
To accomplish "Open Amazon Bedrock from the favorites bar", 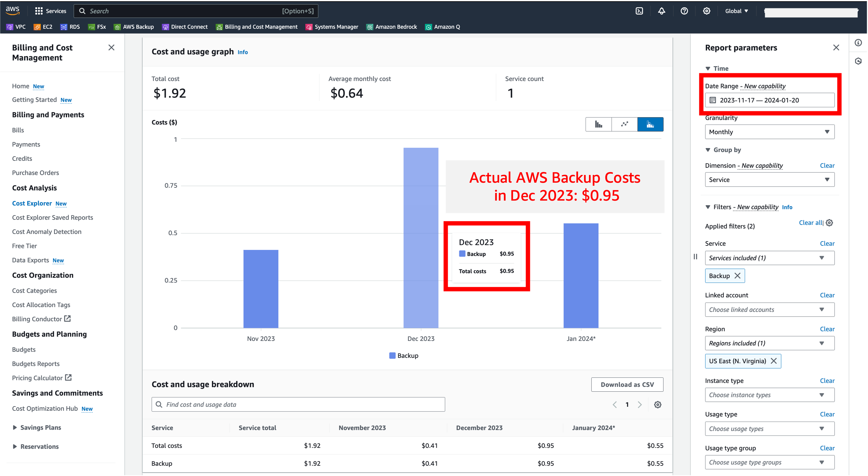I will coord(392,27).
